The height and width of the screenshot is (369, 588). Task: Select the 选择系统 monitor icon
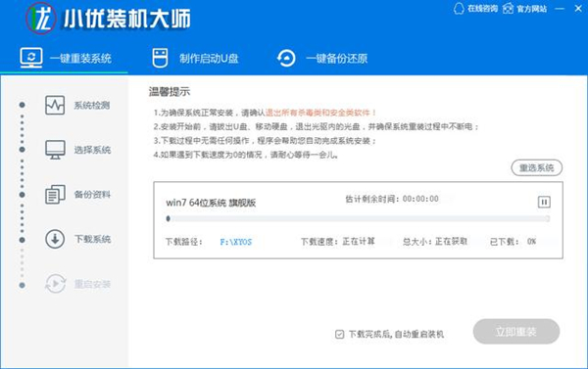(x=55, y=150)
